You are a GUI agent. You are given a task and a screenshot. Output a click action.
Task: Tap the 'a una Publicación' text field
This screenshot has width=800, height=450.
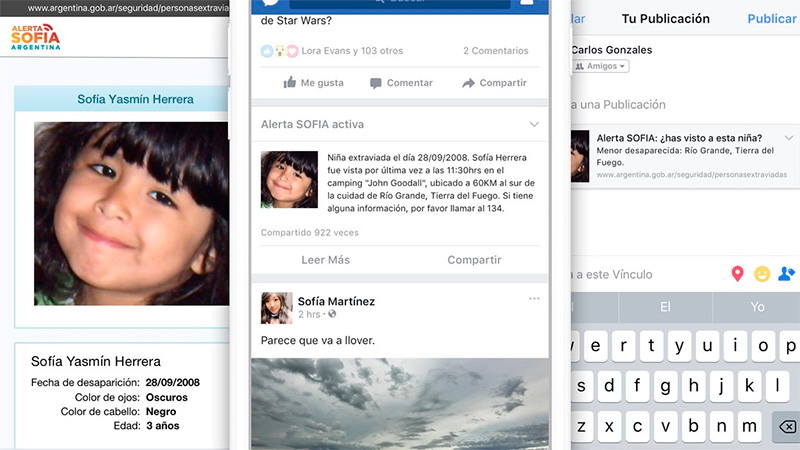coord(618,105)
